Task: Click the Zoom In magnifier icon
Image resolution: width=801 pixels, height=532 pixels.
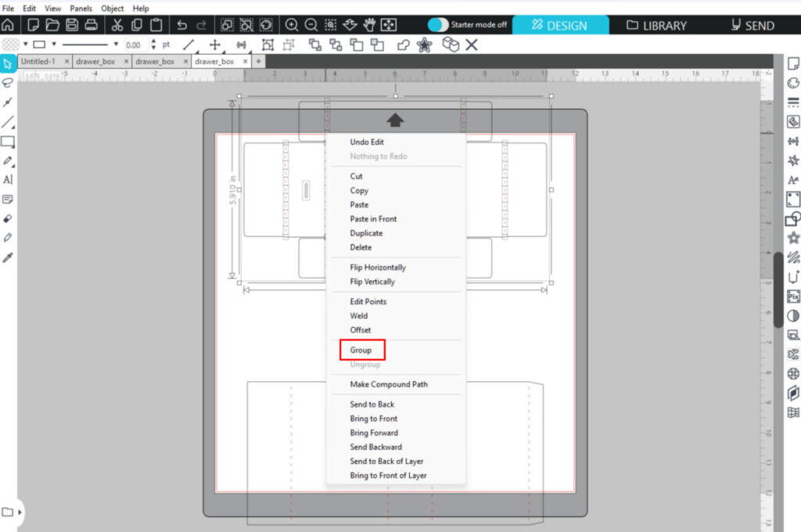Action: (292, 25)
